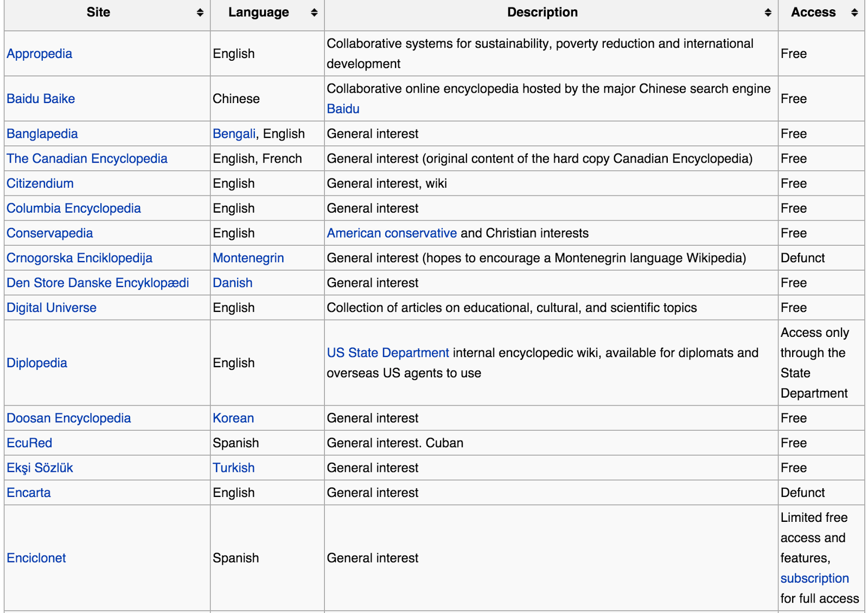
Task: Follow The Canadian Encyclopedia link
Action: [87, 158]
